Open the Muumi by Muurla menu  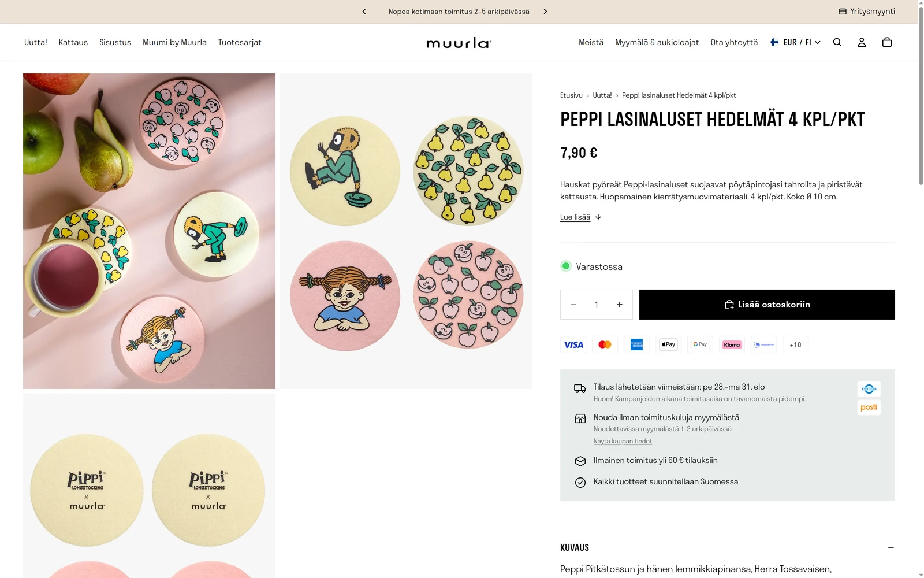(174, 42)
